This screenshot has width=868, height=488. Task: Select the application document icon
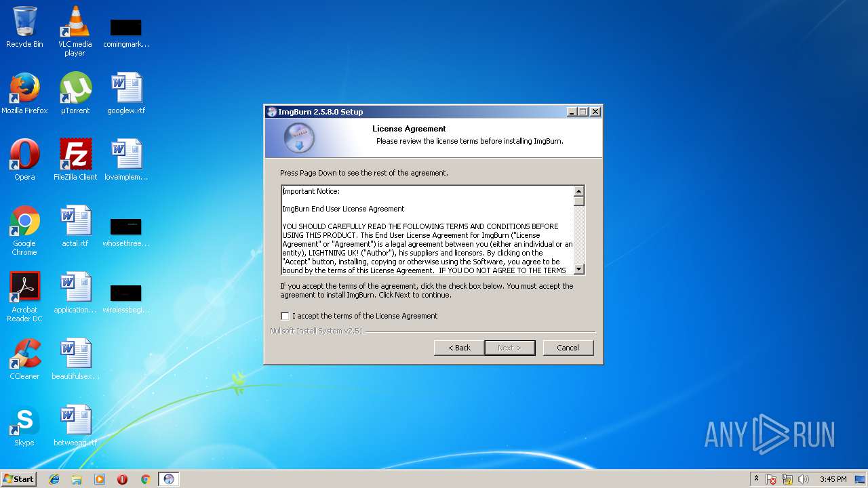click(75, 293)
